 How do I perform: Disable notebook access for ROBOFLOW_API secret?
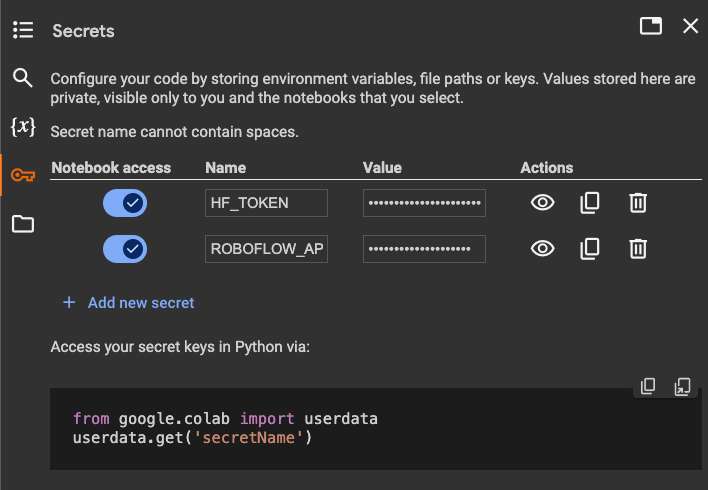pyautogui.click(x=125, y=249)
